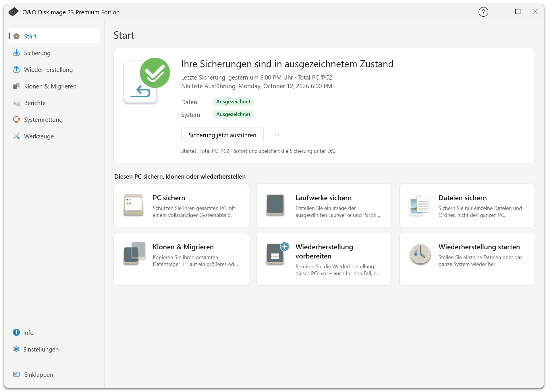Viewport: 548px width, 392px height.
Task: Open the Laufwerke sichern card title
Action: pos(323,198)
